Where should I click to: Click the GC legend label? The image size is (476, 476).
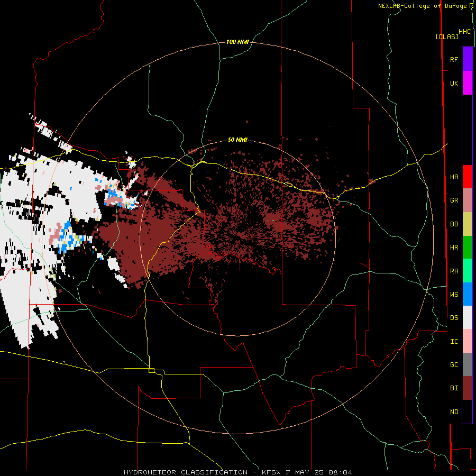pyautogui.click(x=454, y=364)
